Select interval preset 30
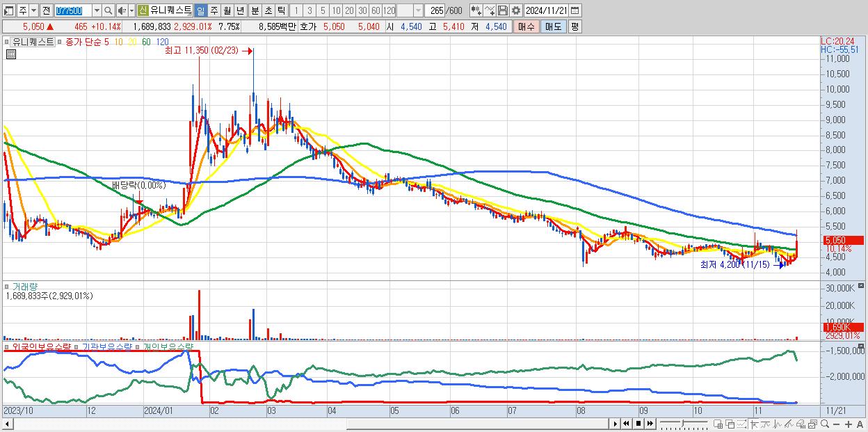The width and height of the screenshot is (868, 432). click(x=362, y=10)
